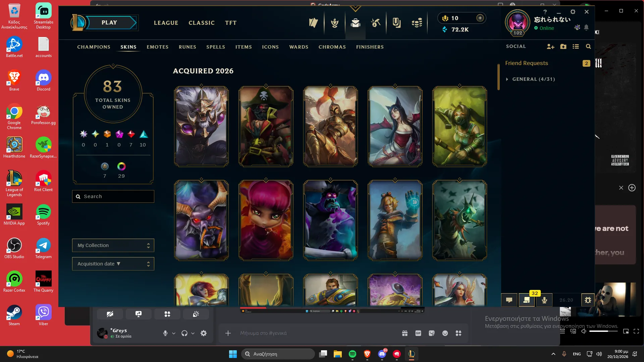The image size is (644, 362).
Task: Switch to the EMOTES tab
Action: click(x=158, y=47)
